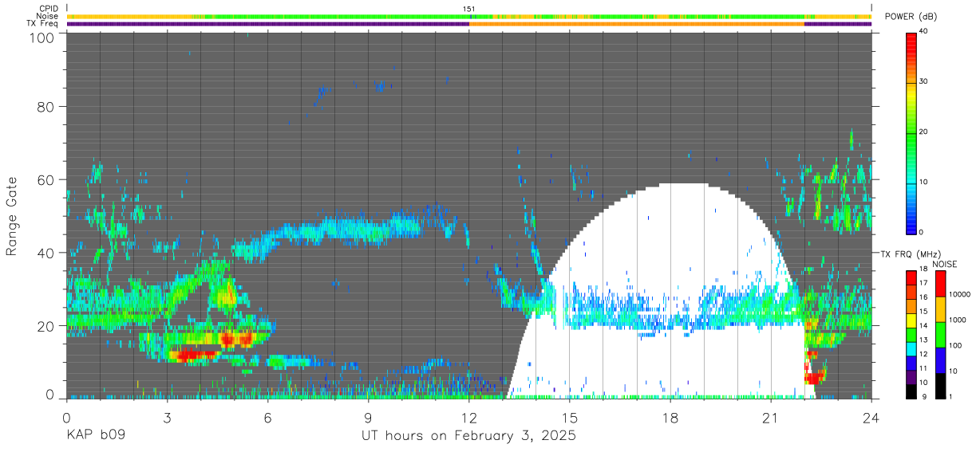The height and width of the screenshot is (452, 980).
Task: Click the 1000 value on NOISE scale
Action: point(958,320)
